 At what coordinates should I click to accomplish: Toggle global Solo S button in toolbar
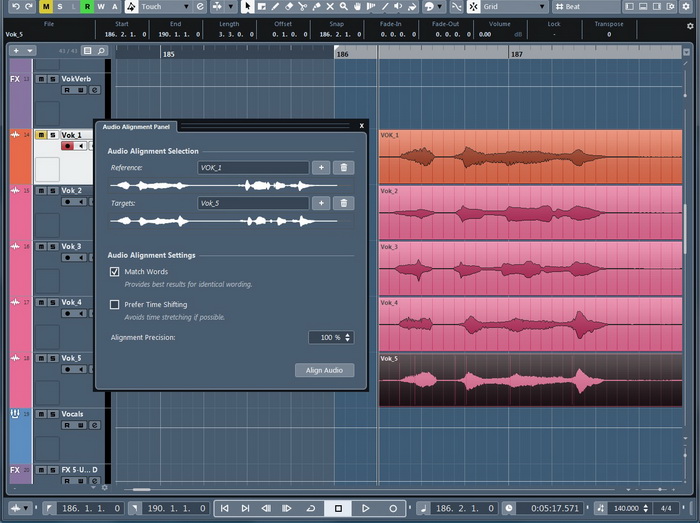60,7
